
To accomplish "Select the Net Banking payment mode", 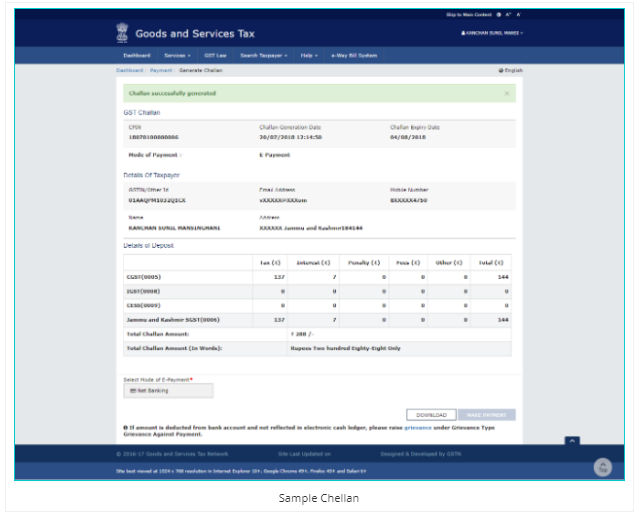I will point(169,390).
